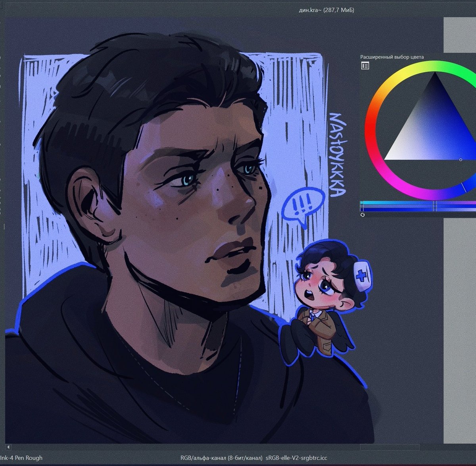Click the 'Расширенный выбор цвета' docker title
Image resolution: width=476 pixels, height=466 pixels.
pyautogui.click(x=392, y=57)
